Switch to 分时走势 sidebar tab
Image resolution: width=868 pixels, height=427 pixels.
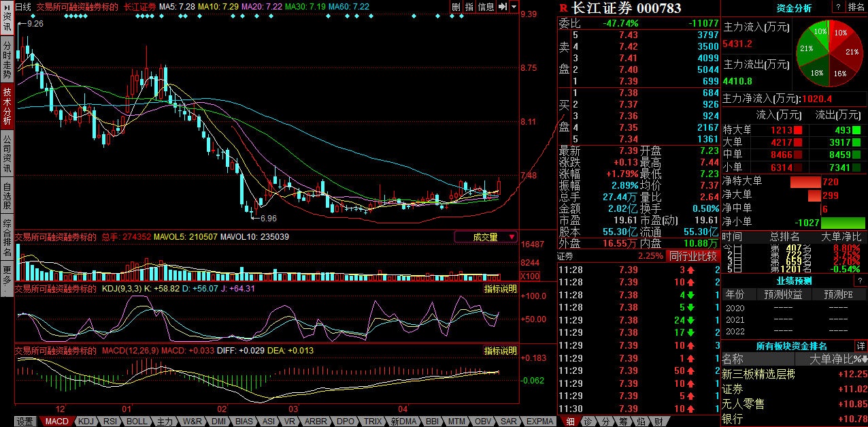6,60
